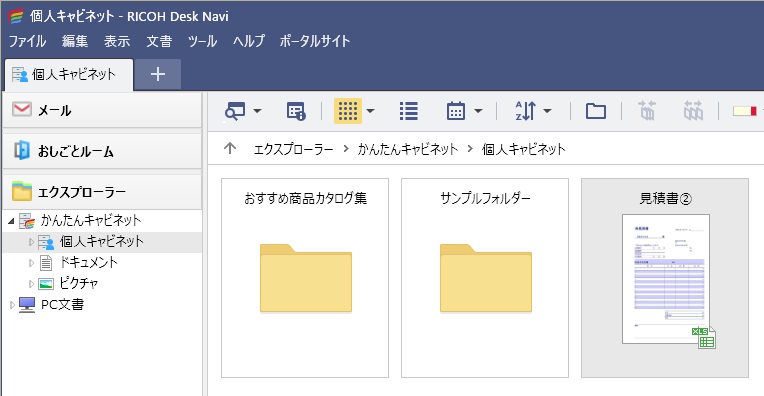This screenshot has width=764, height=396.
Task: Select the おすすめ商品カタログ集 folder
Action: point(305,278)
